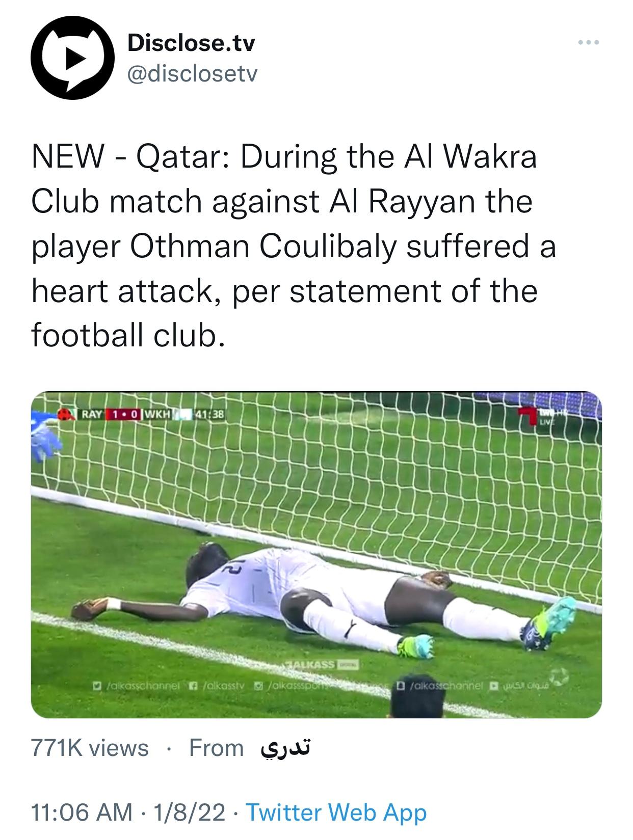Click the 771K views counter
The height and width of the screenshot is (840, 633).
tap(90, 748)
